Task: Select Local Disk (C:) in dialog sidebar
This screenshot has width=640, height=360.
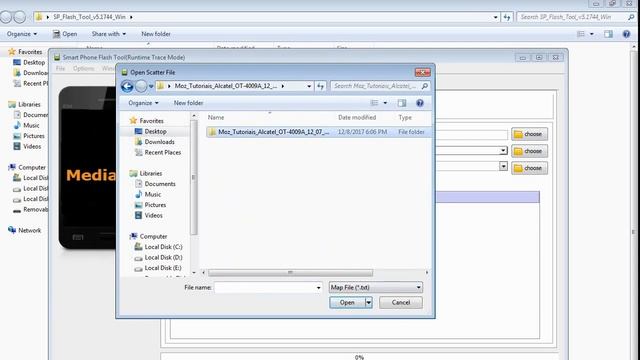Action: pyautogui.click(x=163, y=247)
